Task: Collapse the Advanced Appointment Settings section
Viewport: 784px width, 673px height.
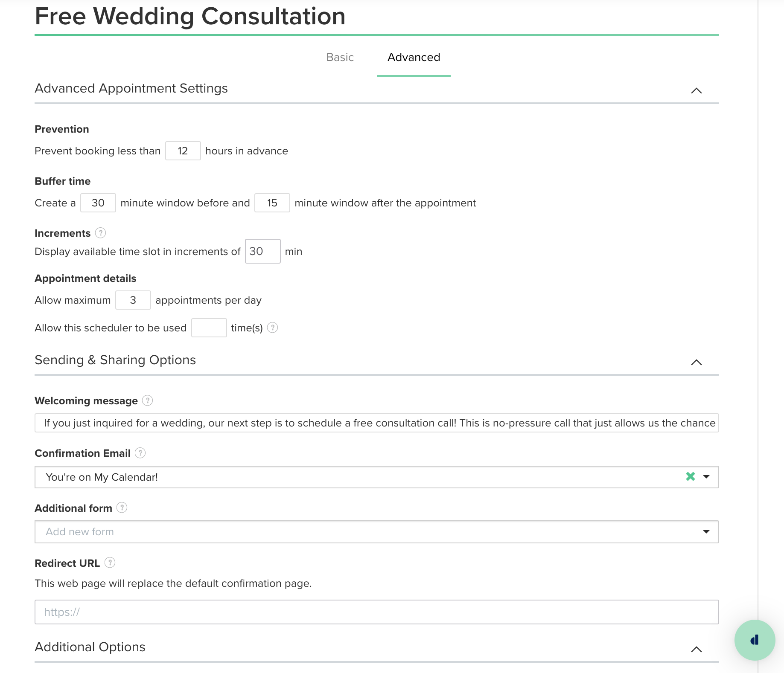Action: pos(696,90)
